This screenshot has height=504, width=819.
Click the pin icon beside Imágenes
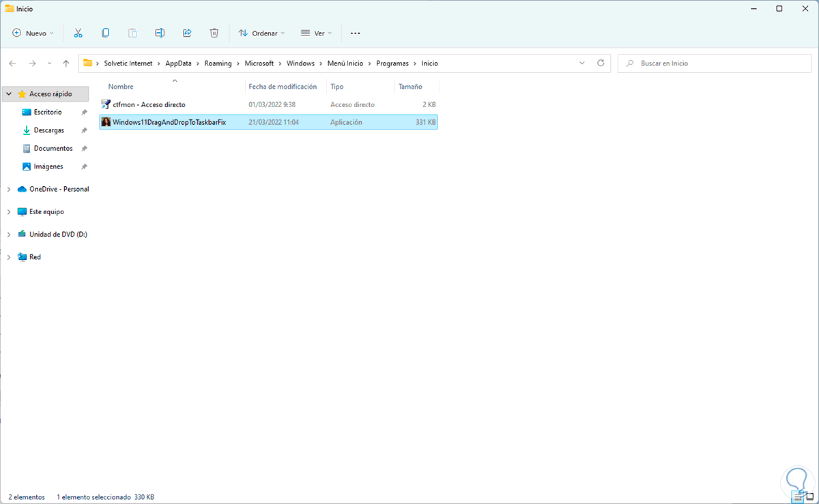pos(84,166)
